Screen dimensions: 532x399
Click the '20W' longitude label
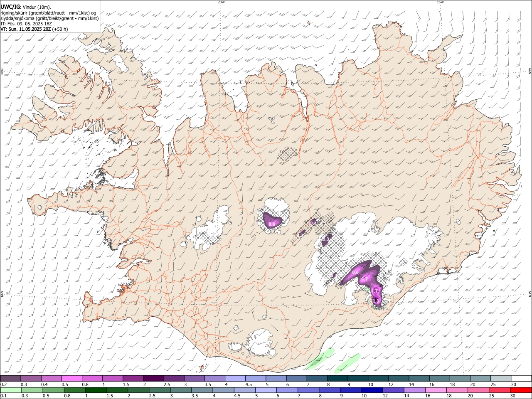[x=221, y=2]
